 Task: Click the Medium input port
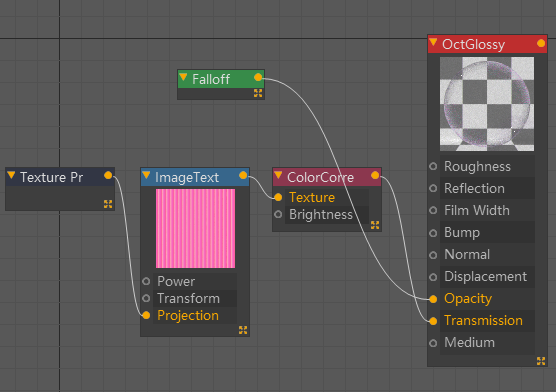point(433,343)
